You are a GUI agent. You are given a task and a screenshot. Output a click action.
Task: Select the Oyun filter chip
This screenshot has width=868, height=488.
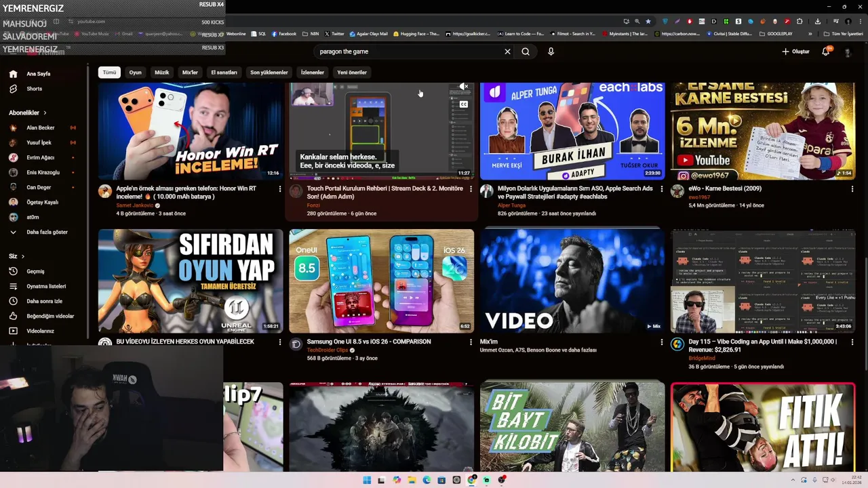136,73
